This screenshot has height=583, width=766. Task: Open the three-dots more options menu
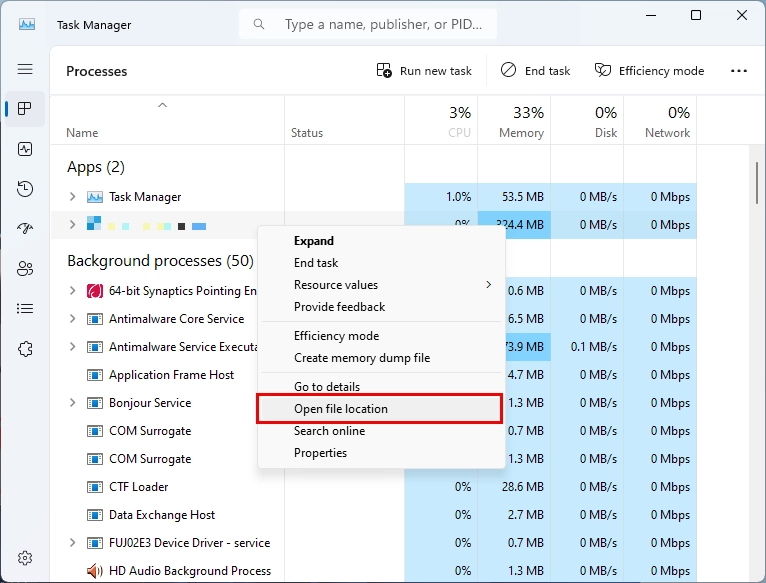pos(739,71)
